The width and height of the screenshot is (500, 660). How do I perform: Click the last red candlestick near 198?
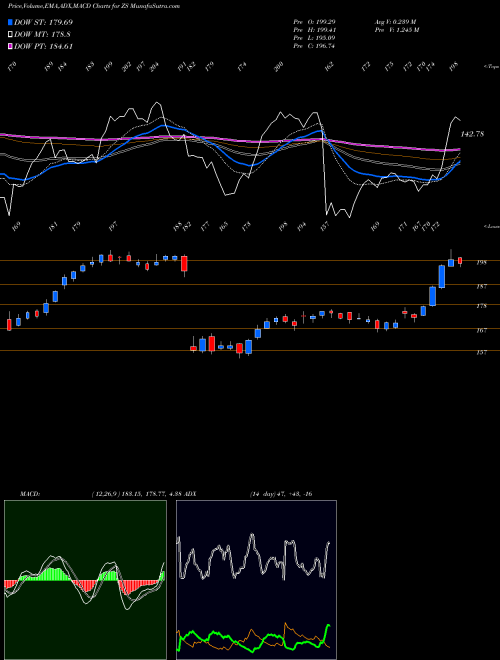click(460, 261)
